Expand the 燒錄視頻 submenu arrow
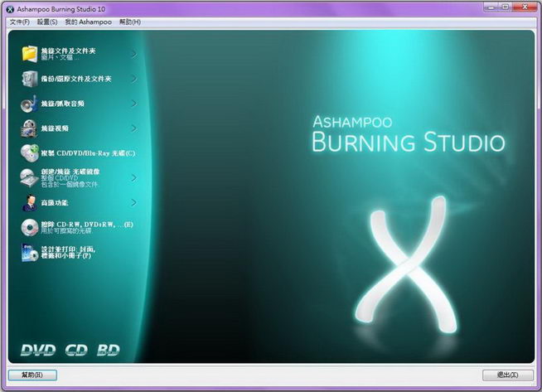542x392 pixels. point(133,128)
